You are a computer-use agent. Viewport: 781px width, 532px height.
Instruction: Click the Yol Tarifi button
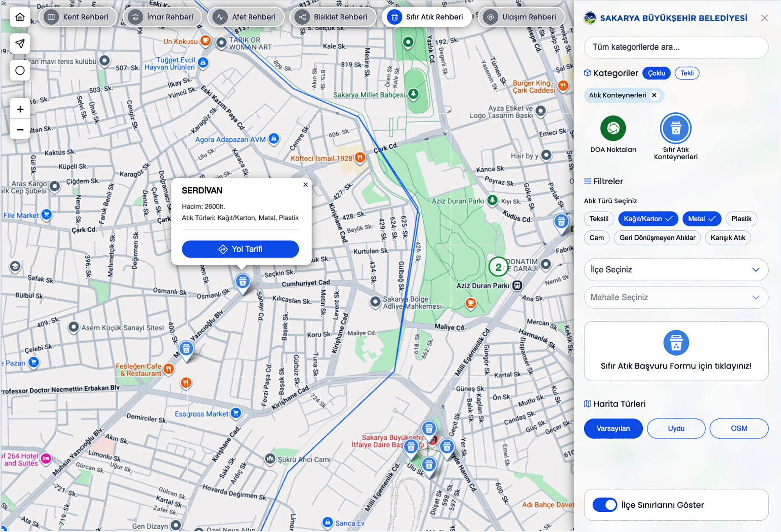(x=240, y=249)
